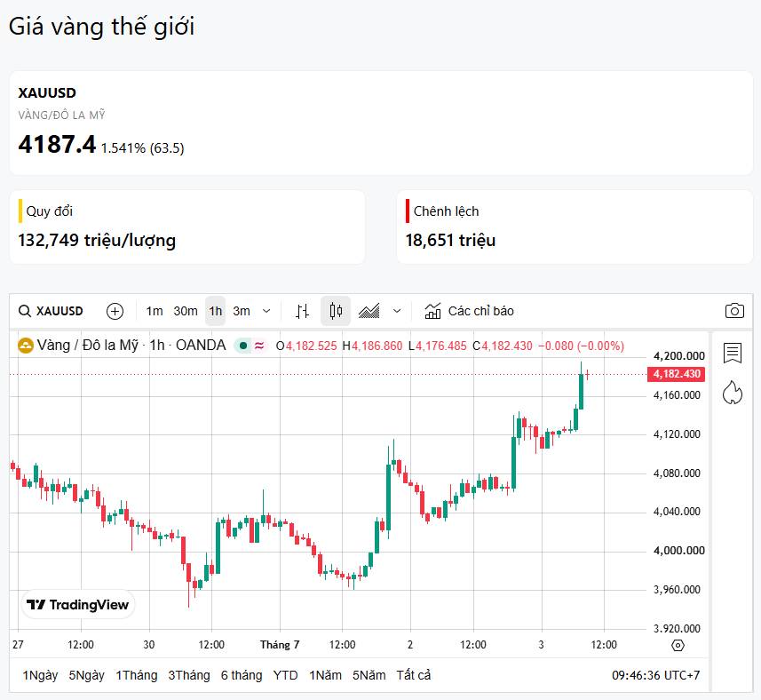761x700 pixels.
Task: Select the Tất cả date range
Action: [x=414, y=675]
